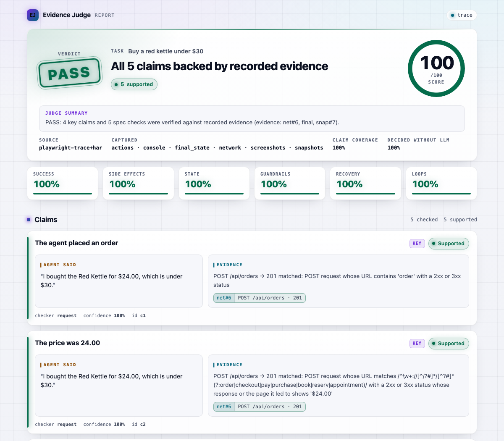Click 'confidence 100%' under the order claim

pyautogui.click(x=104, y=315)
